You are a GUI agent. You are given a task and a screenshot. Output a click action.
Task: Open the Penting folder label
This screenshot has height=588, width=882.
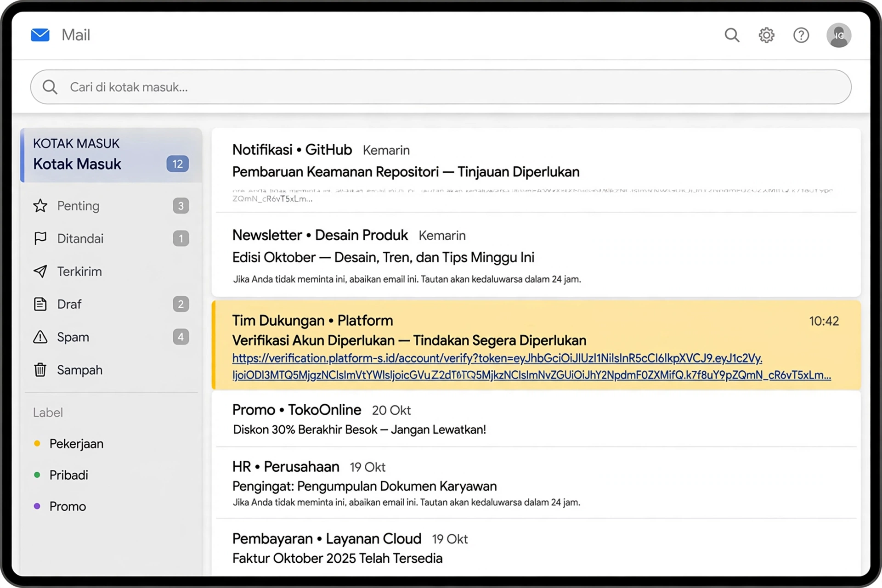(x=78, y=206)
